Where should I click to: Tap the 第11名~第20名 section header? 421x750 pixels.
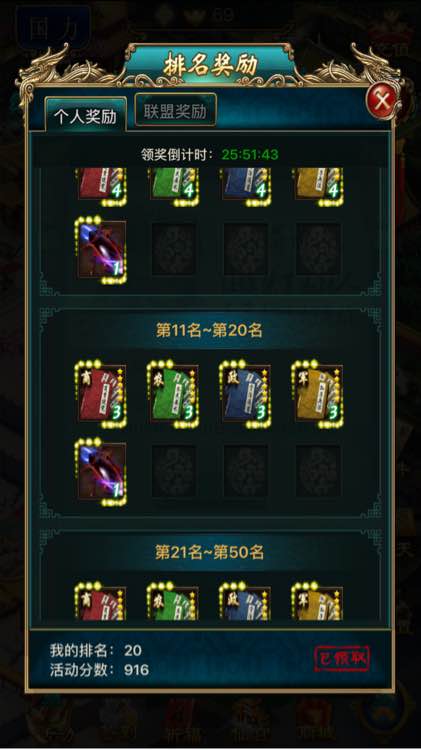[209, 330]
